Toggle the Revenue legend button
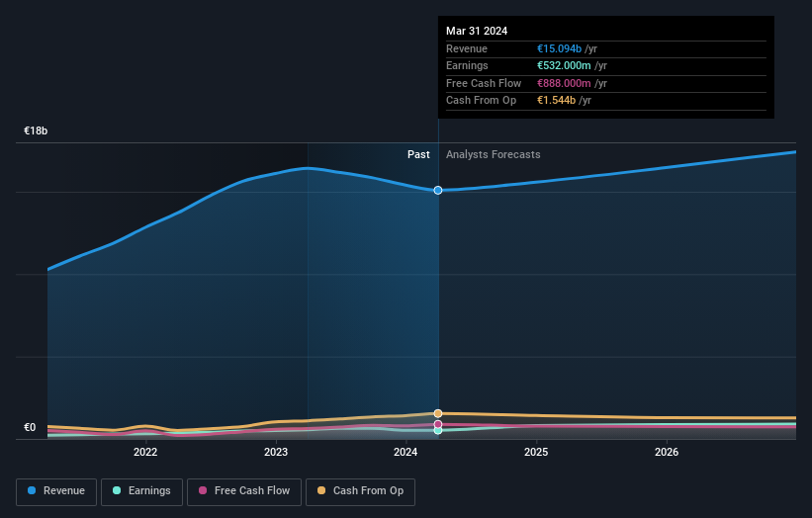Screen dimensions: 812x518 pos(56,491)
